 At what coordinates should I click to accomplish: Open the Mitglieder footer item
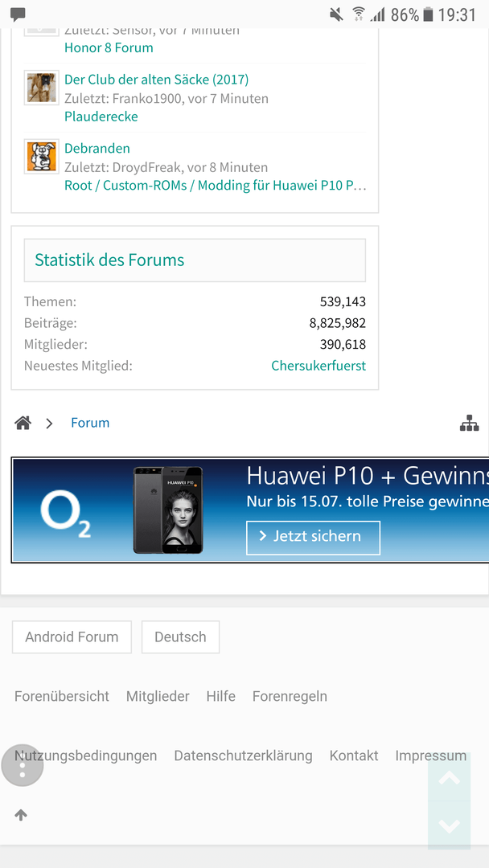pyautogui.click(x=158, y=696)
